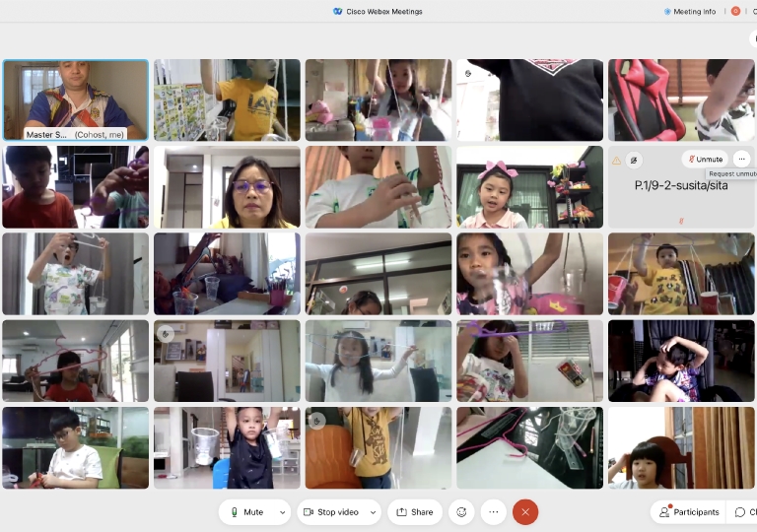Screen dimensions: 757x532
Task: Open more options ellipsis on P.1/9-2-susita/sita tile
Action: [x=741, y=159]
